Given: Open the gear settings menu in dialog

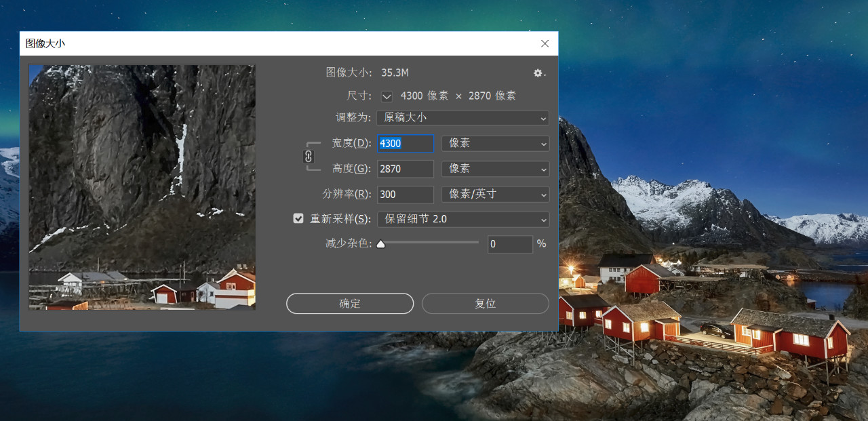Looking at the screenshot, I should [539, 73].
